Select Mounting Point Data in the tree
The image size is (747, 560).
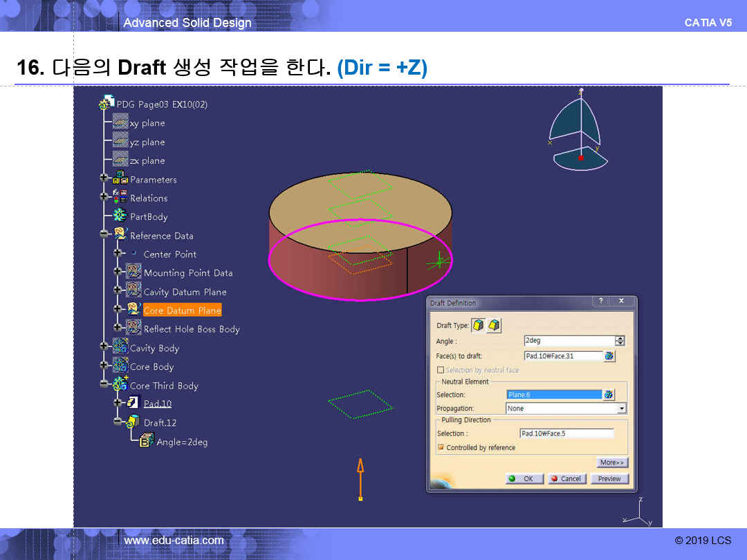(187, 273)
